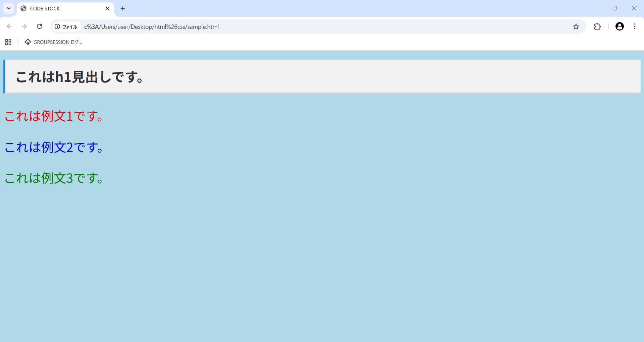The image size is (644, 342).
Task: Open a new tab with plus button
Action: click(123, 8)
